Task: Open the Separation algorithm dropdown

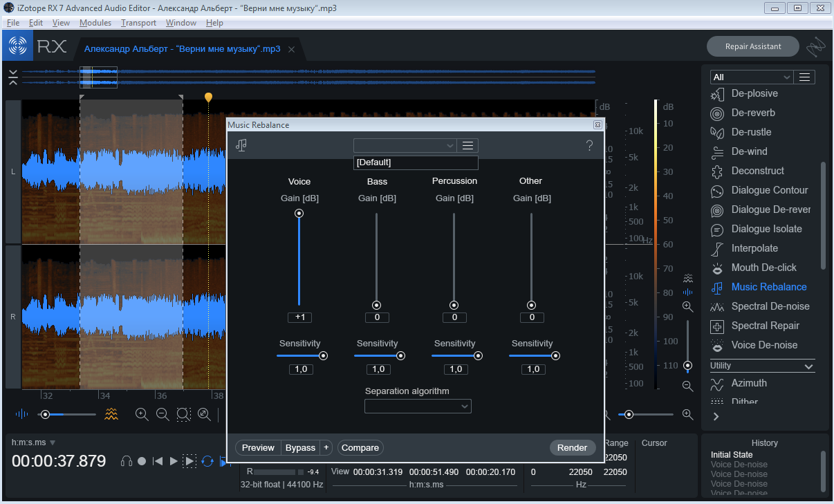Action: click(418, 407)
